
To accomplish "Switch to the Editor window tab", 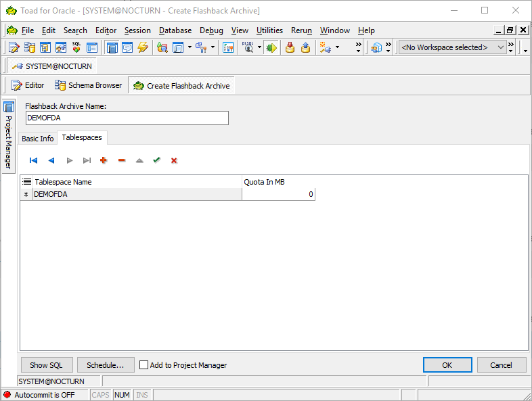I will point(28,85).
